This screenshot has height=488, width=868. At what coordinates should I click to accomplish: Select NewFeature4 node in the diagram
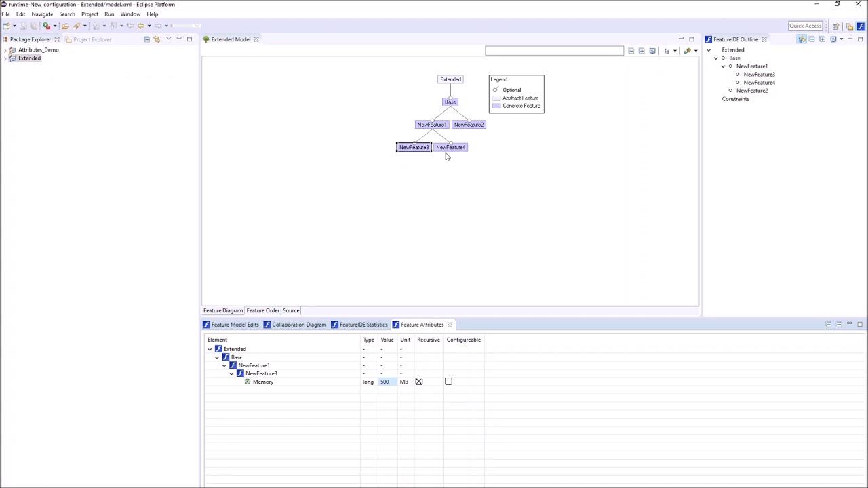coord(451,147)
